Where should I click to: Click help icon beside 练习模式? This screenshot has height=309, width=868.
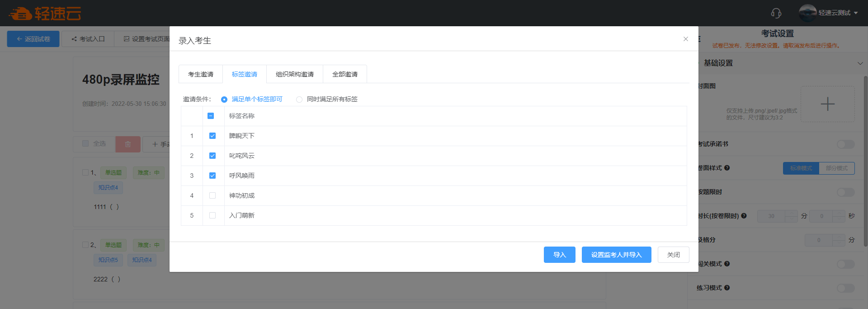point(727,288)
